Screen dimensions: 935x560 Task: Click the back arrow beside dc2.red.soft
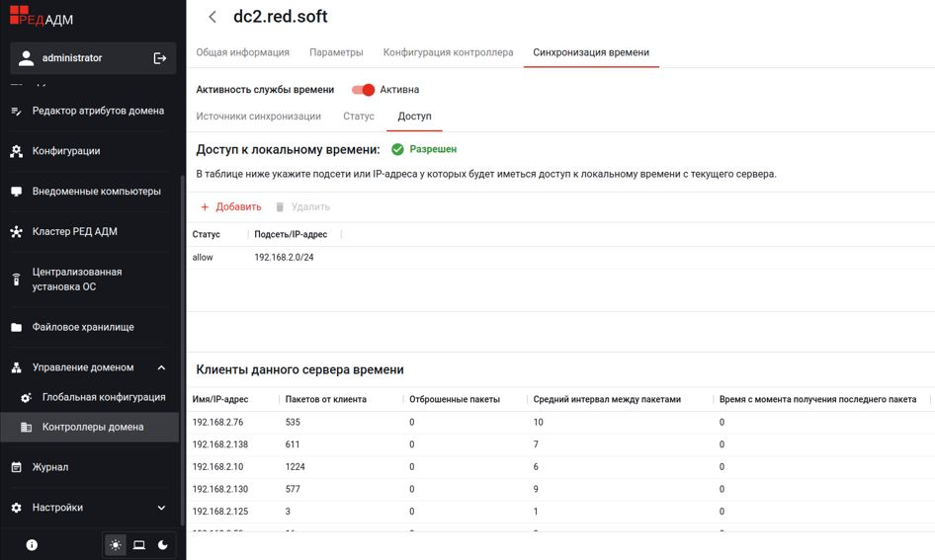click(x=212, y=17)
